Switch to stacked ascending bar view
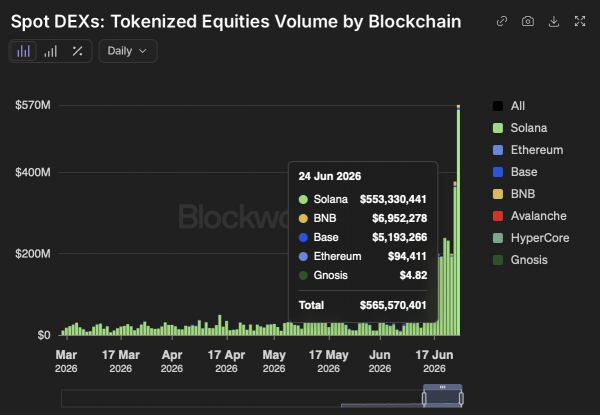 tap(50, 51)
